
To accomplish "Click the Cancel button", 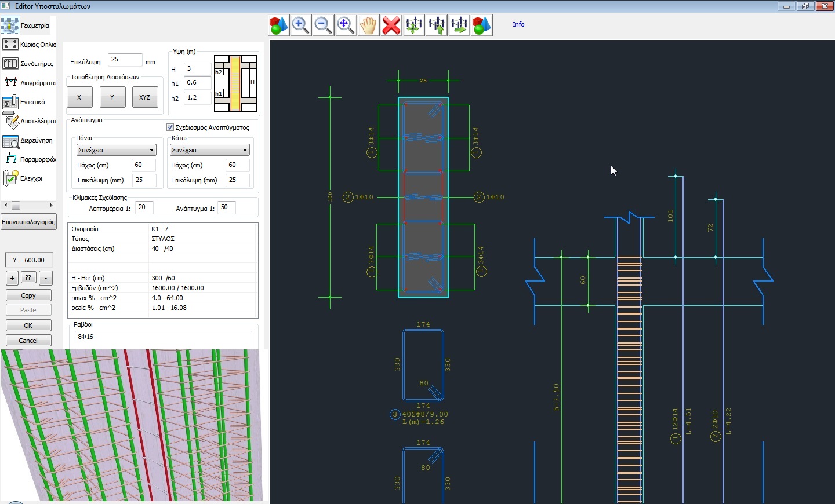I will point(28,341).
